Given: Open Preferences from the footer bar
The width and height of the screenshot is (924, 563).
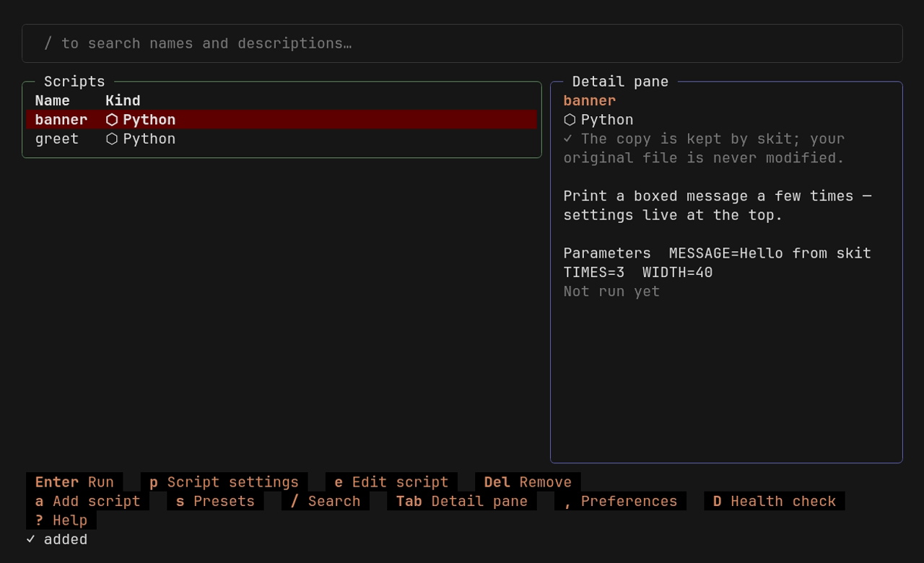Looking at the screenshot, I should coord(620,501).
